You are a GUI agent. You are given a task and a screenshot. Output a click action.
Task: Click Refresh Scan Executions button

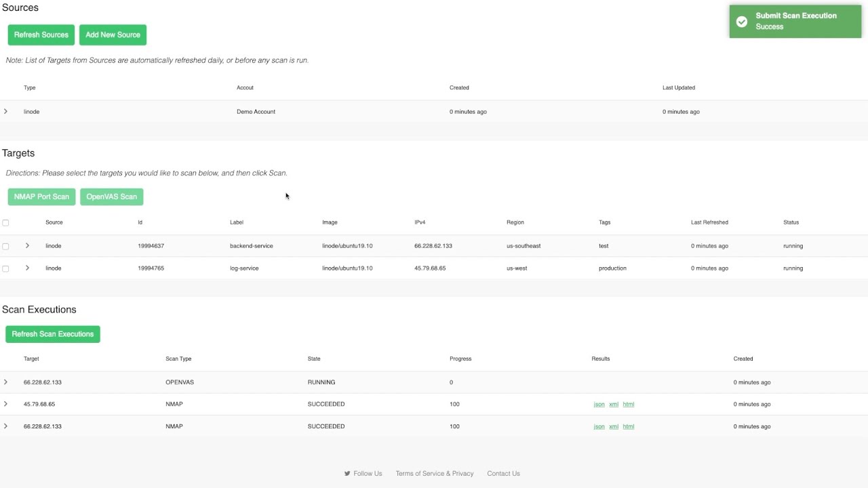click(52, 334)
